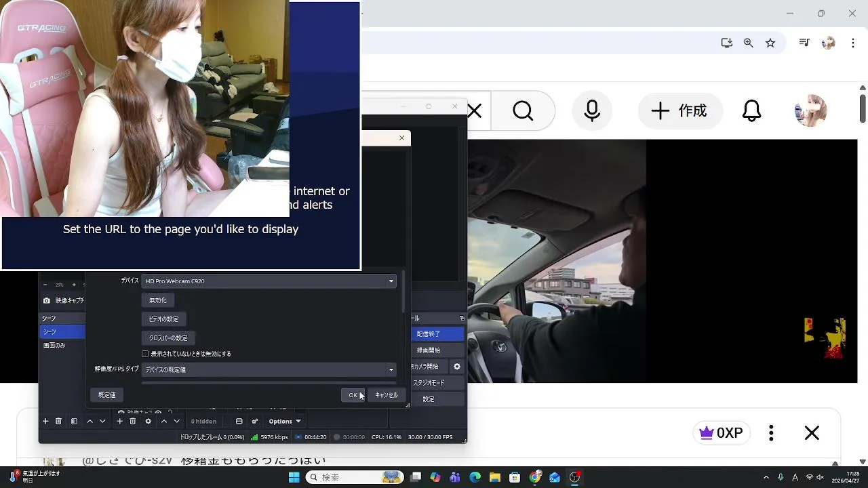Open the taskbar volume icon
The height and width of the screenshot is (488, 868).
pos(821,477)
